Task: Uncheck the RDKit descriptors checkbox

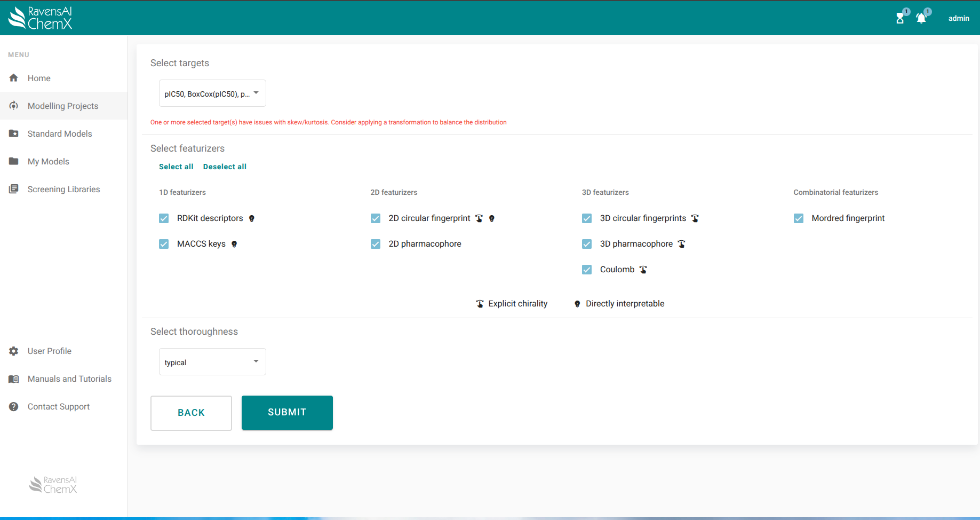Action: pos(164,218)
